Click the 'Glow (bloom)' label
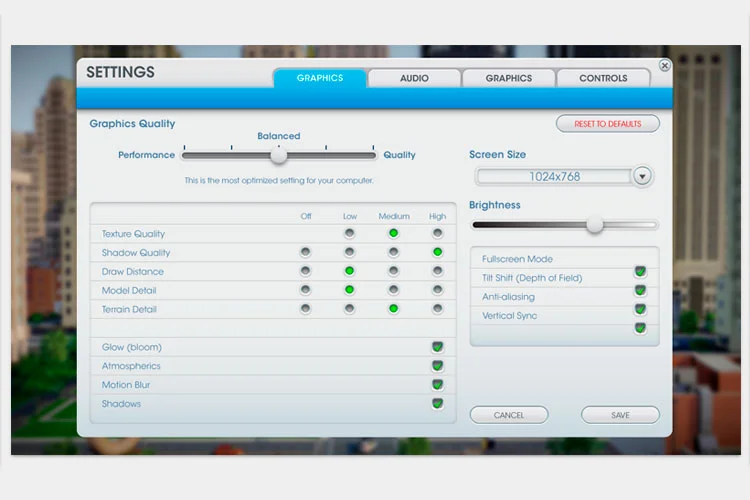The image size is (750, 500). click(132, 347)
